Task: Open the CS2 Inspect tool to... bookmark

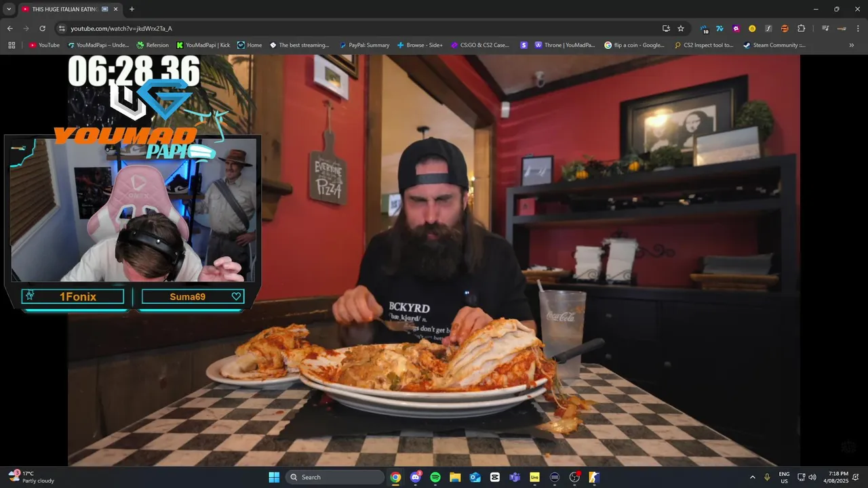Action: [x=705, y=45]
